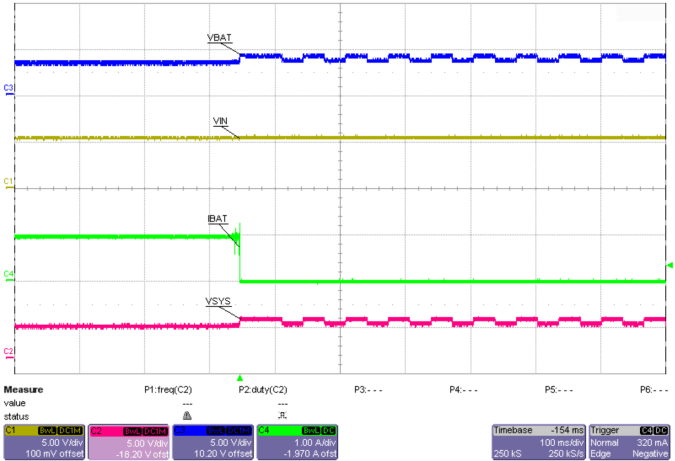Click the 10.20 V offset value in C3

click(x=223, y=454)
